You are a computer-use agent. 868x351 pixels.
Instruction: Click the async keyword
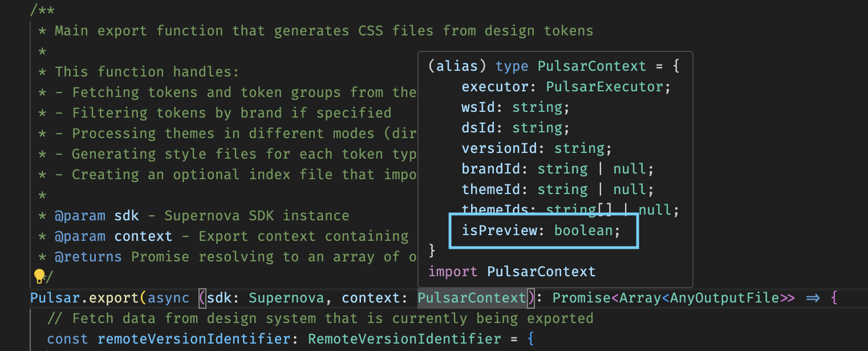click(x=168, y=297)
